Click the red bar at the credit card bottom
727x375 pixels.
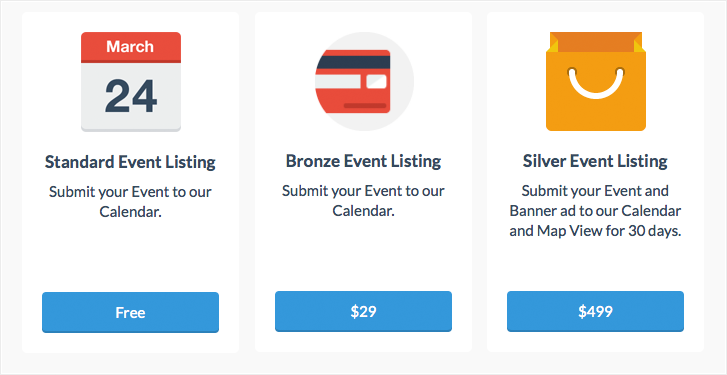tap(365, 106)
